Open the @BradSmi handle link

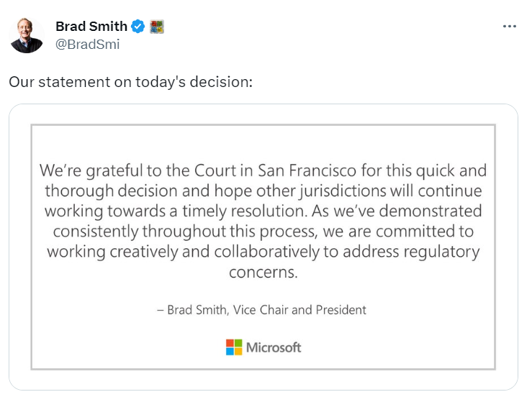point(87,45)
